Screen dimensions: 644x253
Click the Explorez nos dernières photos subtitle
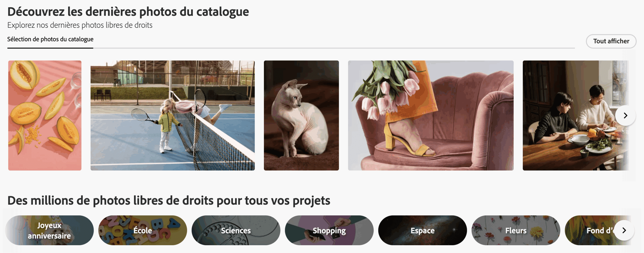point(80,25)
